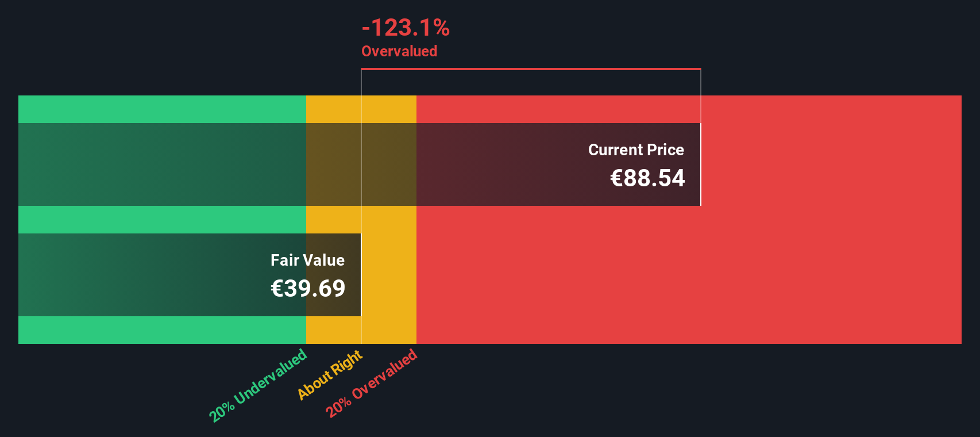Click the white end marker of Current Price bar
The height and width of the screenshot is (437, 980).
701,164
